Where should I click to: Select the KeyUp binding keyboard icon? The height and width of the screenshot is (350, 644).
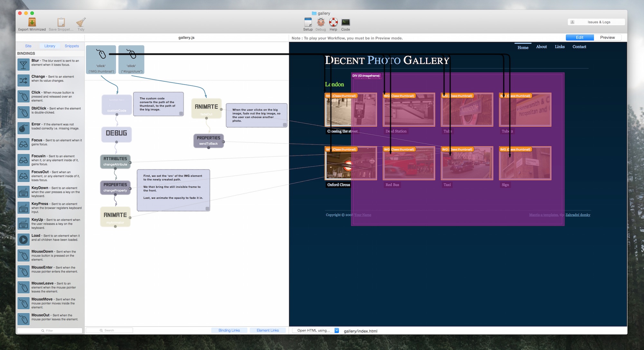pyautogui.click(x=24, y=224)
